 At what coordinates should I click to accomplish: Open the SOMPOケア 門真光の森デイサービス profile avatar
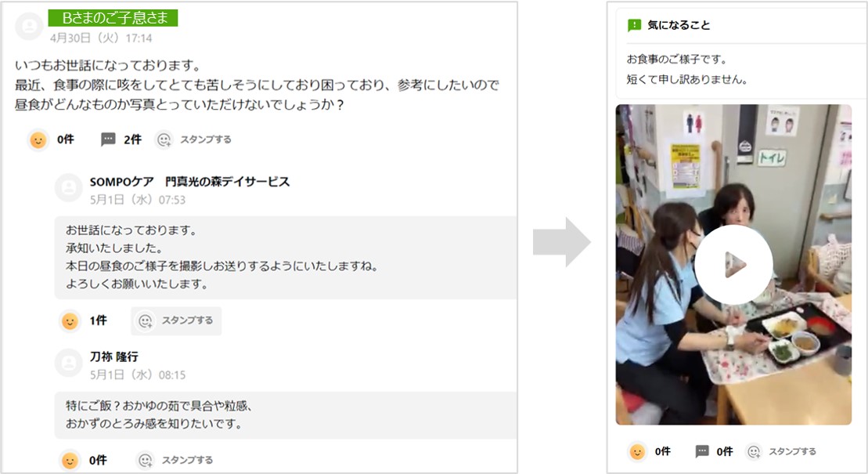[x=69, y=188]
